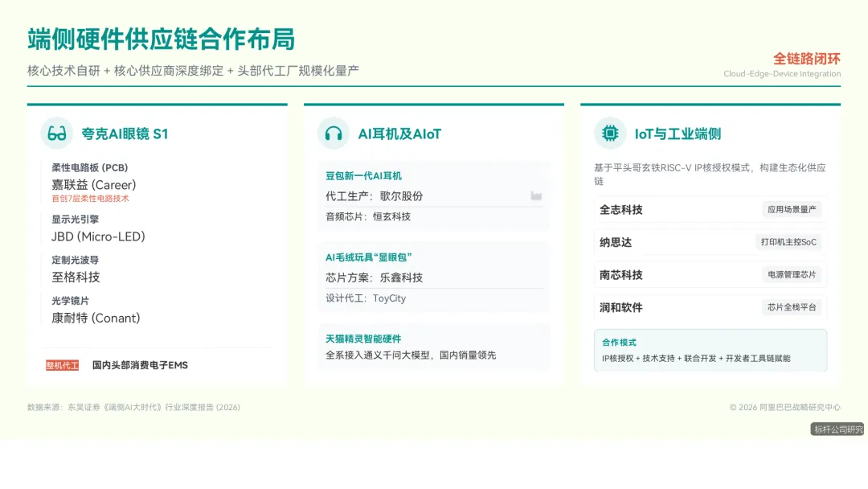This screenshot has height=489, width=868.
Task: Click the slide title 端侧硬件供应链合作布局
Action: (161, 39)
